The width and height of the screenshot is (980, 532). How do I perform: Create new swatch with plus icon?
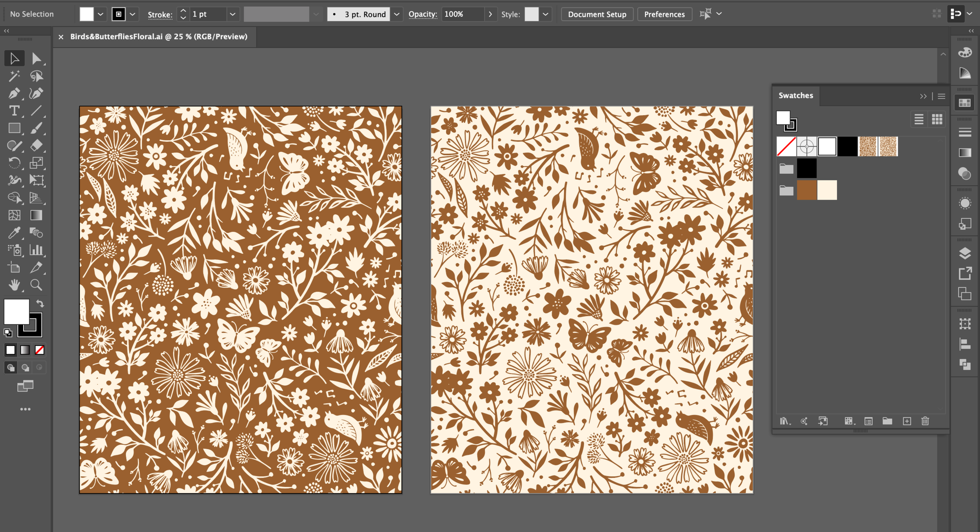(907, 421)
